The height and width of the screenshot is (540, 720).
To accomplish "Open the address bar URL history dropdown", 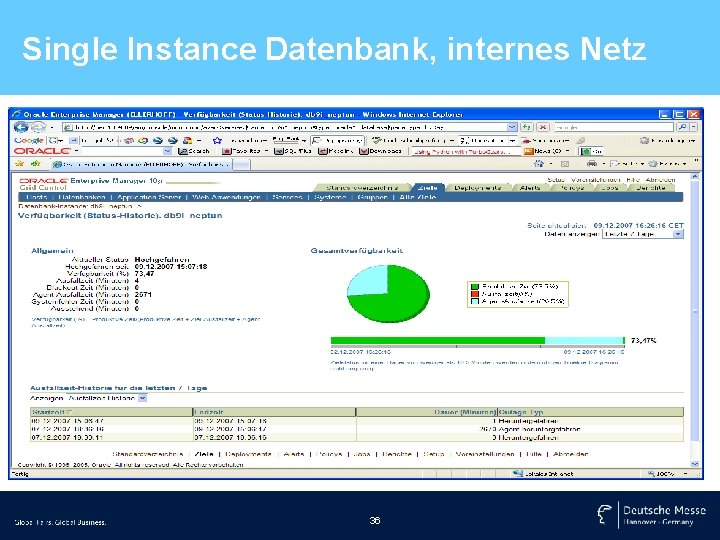I will (512, 127).
